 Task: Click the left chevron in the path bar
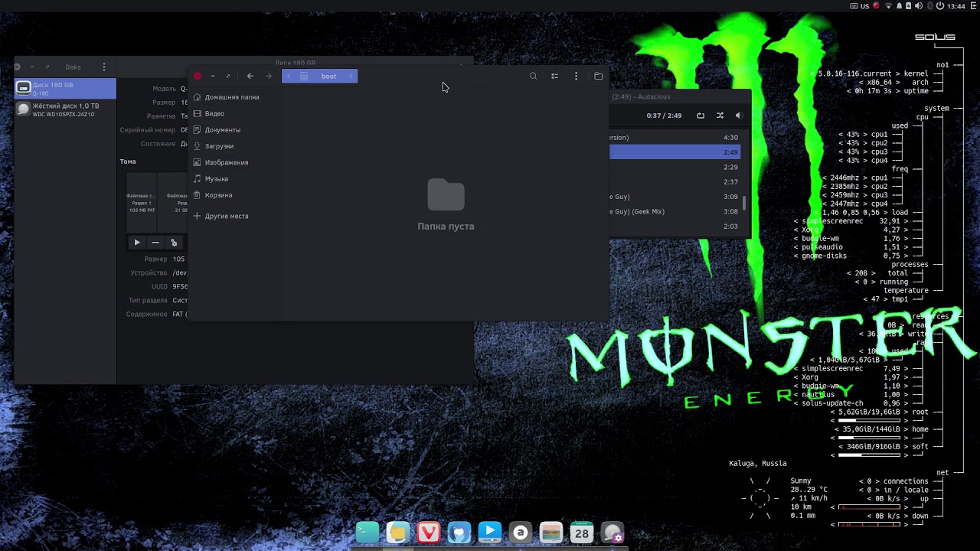coord(288,76)
